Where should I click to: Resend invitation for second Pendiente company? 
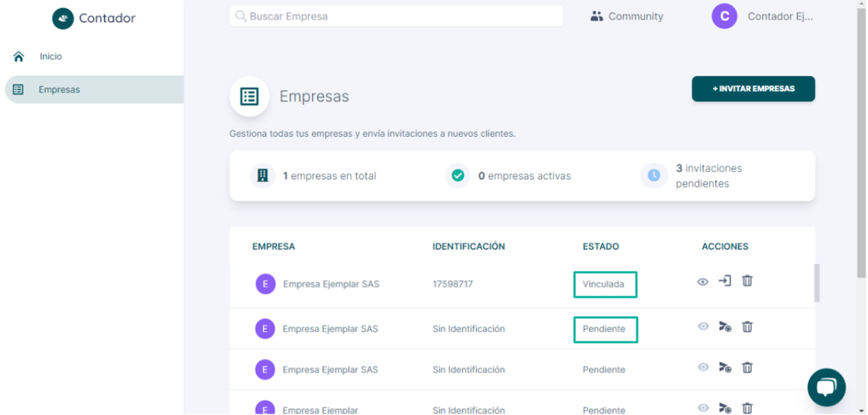tap(725, 368)
